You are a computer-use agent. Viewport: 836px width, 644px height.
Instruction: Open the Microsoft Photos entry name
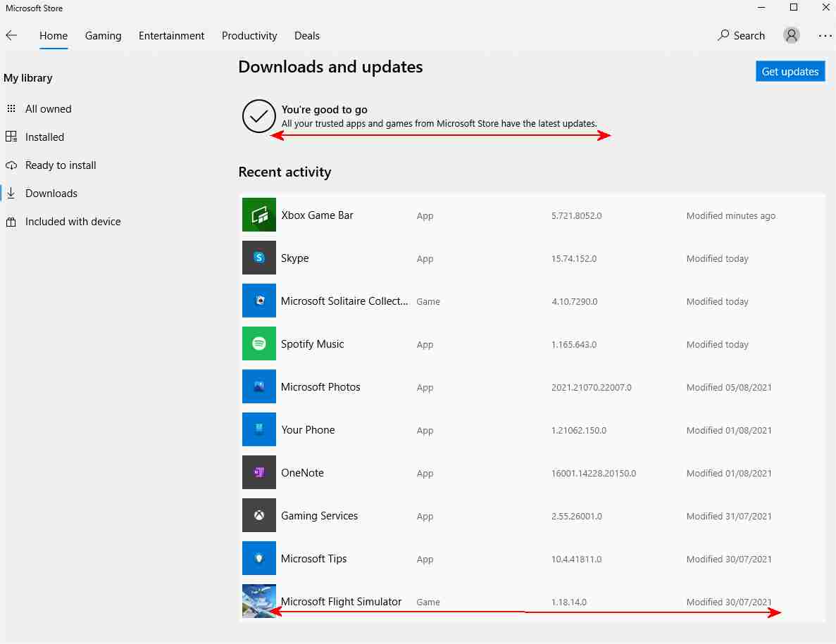coord(320,386)
